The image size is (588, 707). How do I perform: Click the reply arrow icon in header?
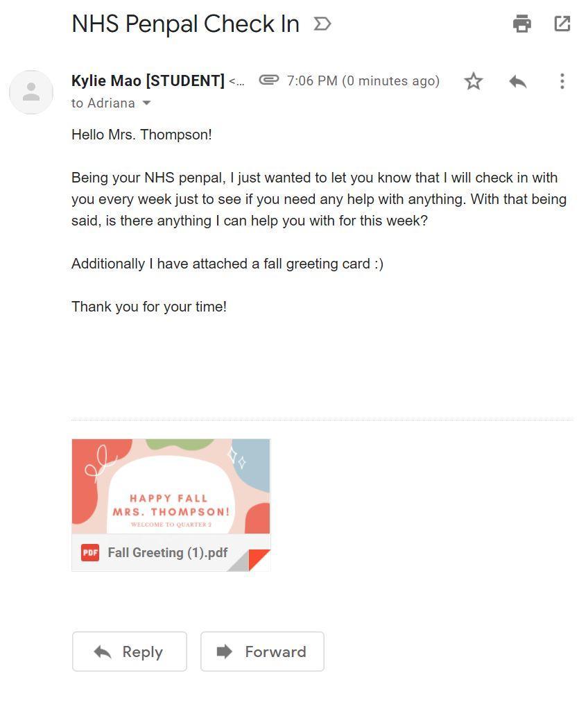[517, 81]
